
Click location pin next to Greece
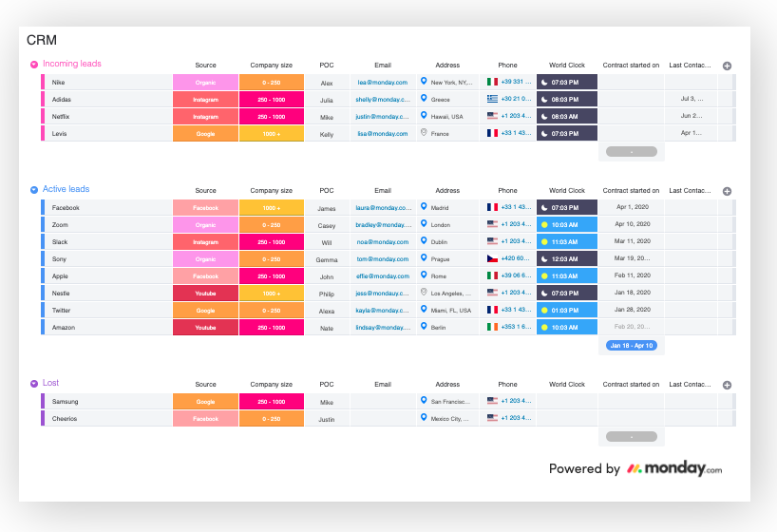click(424, 98)
